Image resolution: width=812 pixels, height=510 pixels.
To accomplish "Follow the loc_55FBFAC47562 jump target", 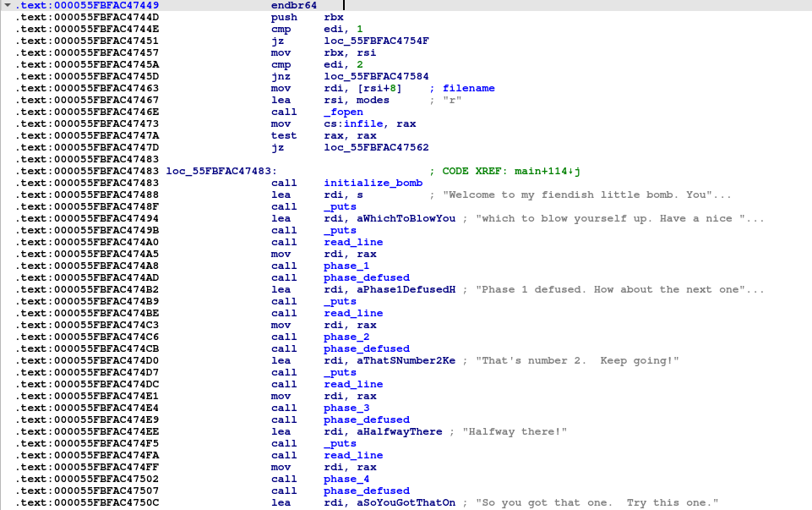I will coord(376,148).
